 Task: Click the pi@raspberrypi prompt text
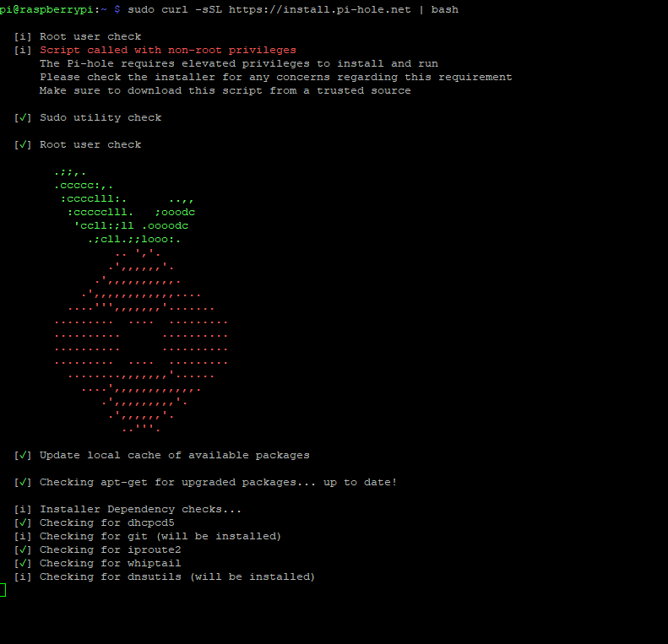pyautogui.click(x=46, y=9)
